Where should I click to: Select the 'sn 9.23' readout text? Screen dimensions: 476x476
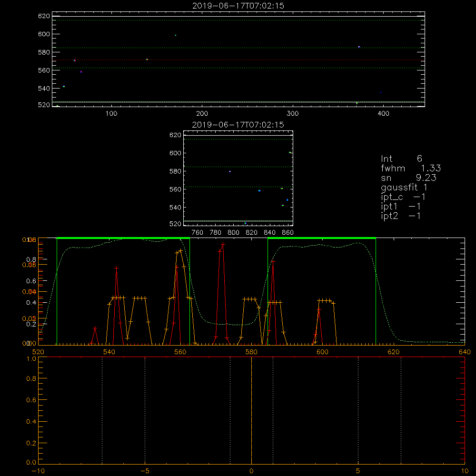[408, 178]
